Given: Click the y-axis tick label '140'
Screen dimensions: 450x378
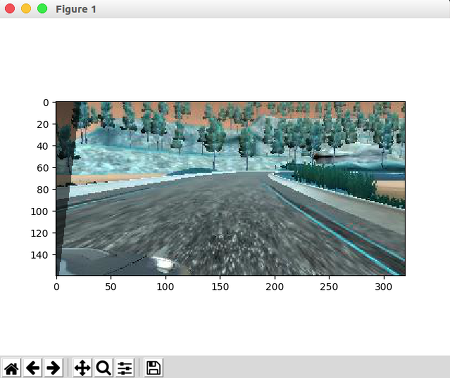Looking at the screenshot, I should (x=40, y=255).
